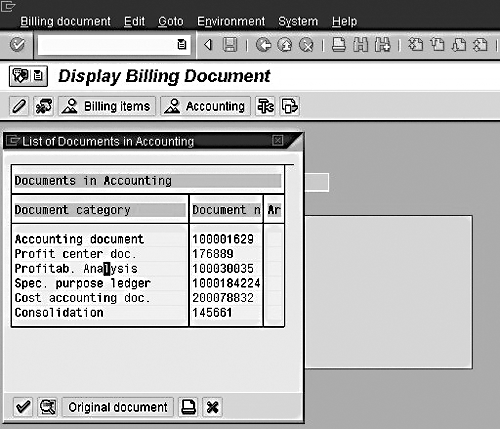Click the yellow Exit arrow icon

point(284,45)
